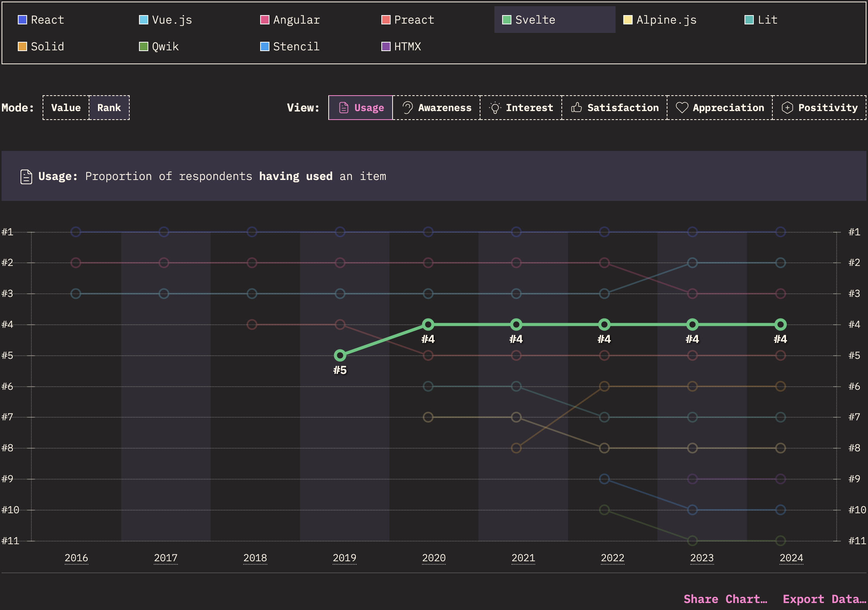Click Svelte's 2024 rank #4 data point
Viewport: 868px width, 610px height.
[x=781, y=324]
